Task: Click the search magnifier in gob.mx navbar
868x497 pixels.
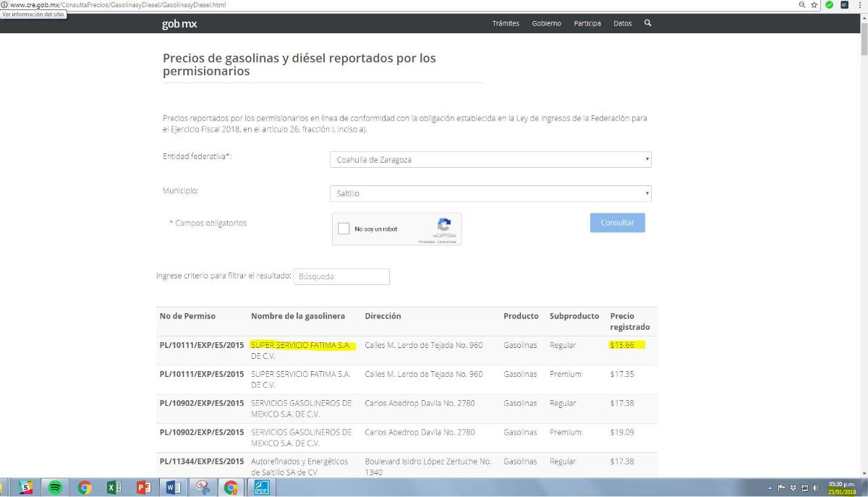Action: (647, 23)
